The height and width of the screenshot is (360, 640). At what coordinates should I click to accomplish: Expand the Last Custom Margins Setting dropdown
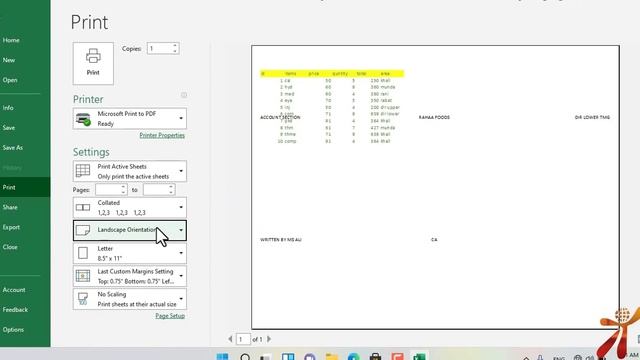pos(130,276)
